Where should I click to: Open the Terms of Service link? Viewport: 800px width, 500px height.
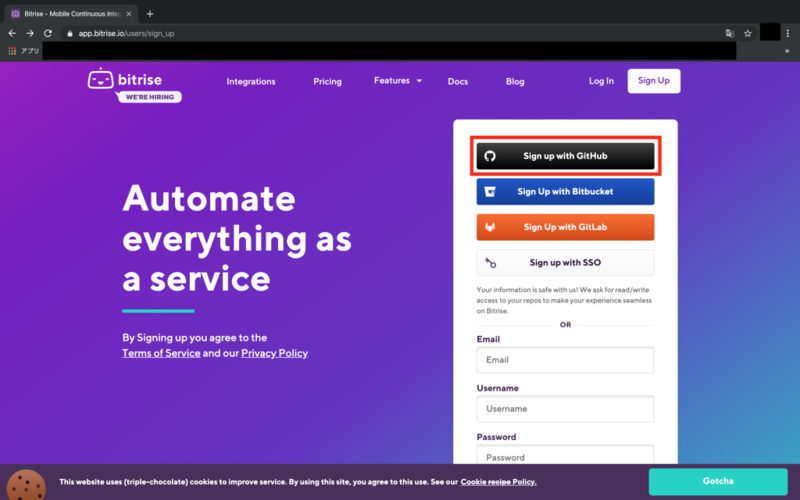(x=161, y=353)
